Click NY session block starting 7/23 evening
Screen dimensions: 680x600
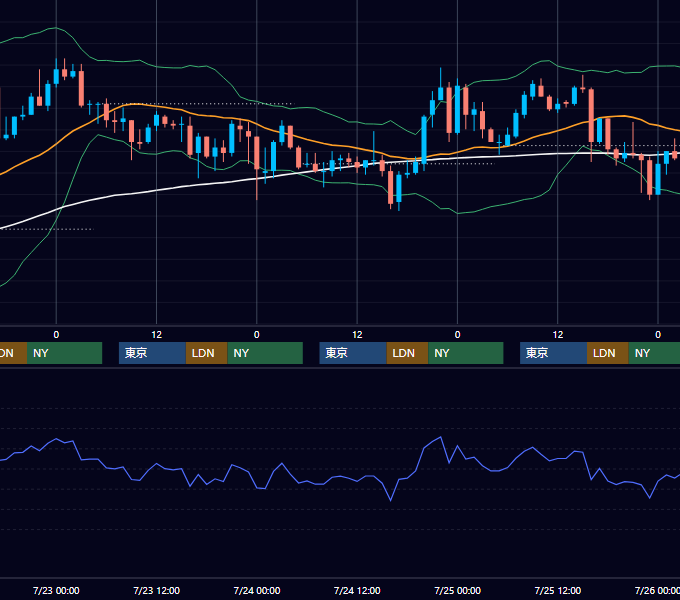pyautogui.click(x=265, y=353)
